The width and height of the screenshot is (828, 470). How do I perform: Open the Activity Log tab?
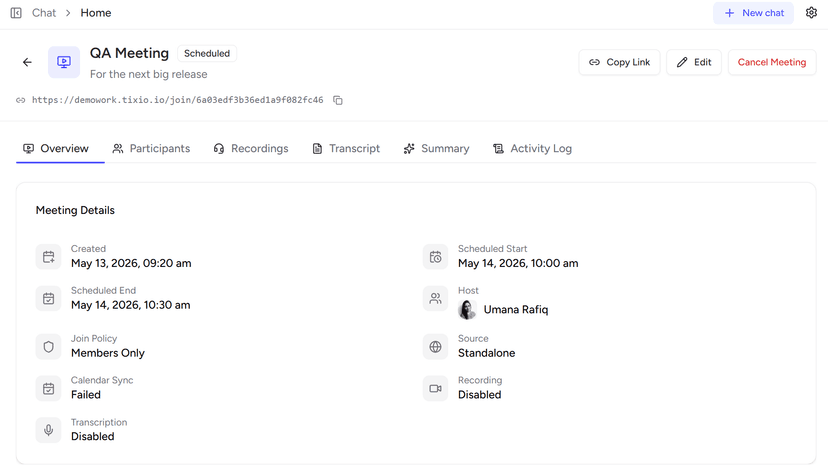532,148
